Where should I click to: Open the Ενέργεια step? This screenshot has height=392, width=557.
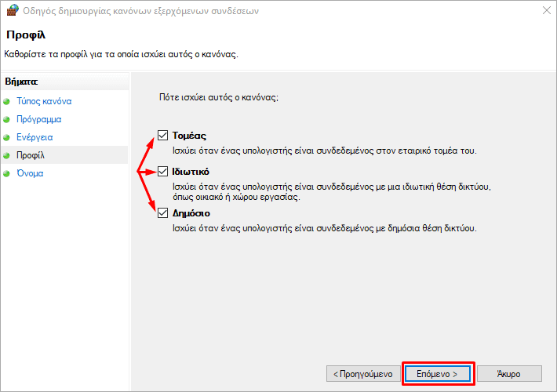pyautogui.click(x=35, y=137)
